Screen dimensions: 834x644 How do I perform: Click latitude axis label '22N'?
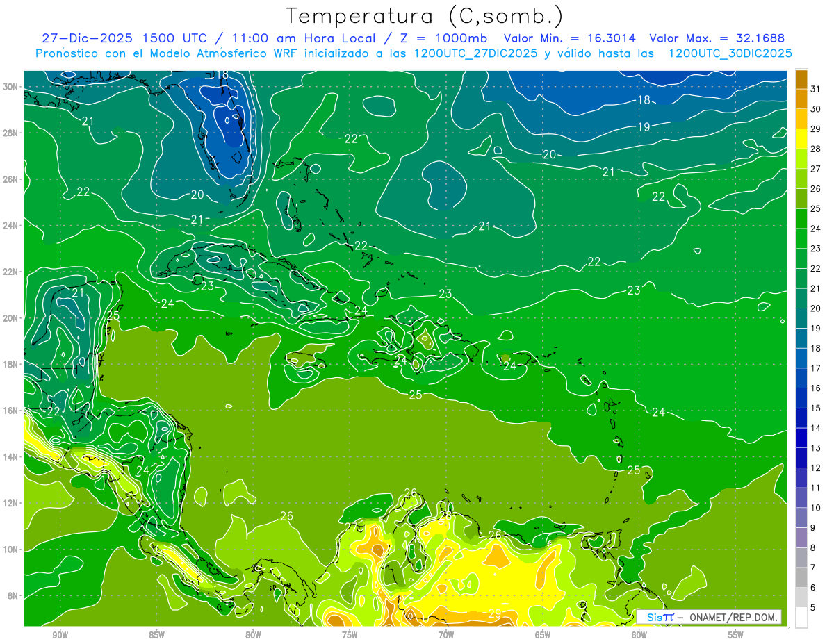pyautogui.click(x=10, y=272)
